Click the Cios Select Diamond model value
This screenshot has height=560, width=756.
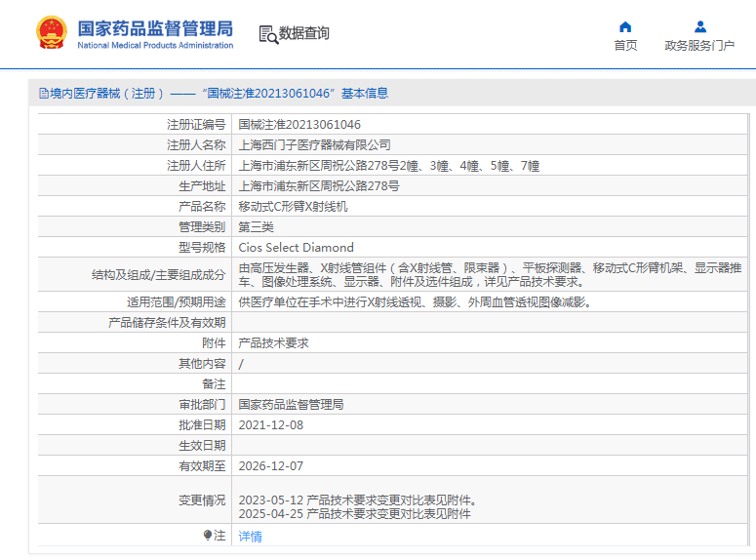coord(297,248)
